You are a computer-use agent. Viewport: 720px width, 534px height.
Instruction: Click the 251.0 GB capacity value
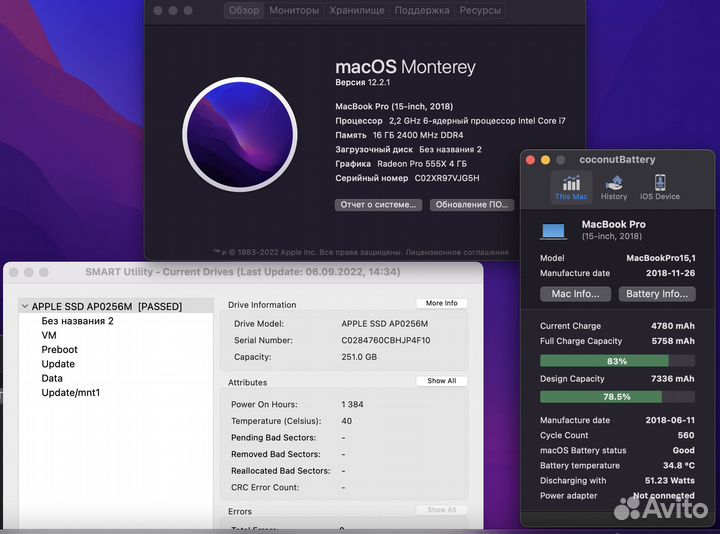pos(359,357)
